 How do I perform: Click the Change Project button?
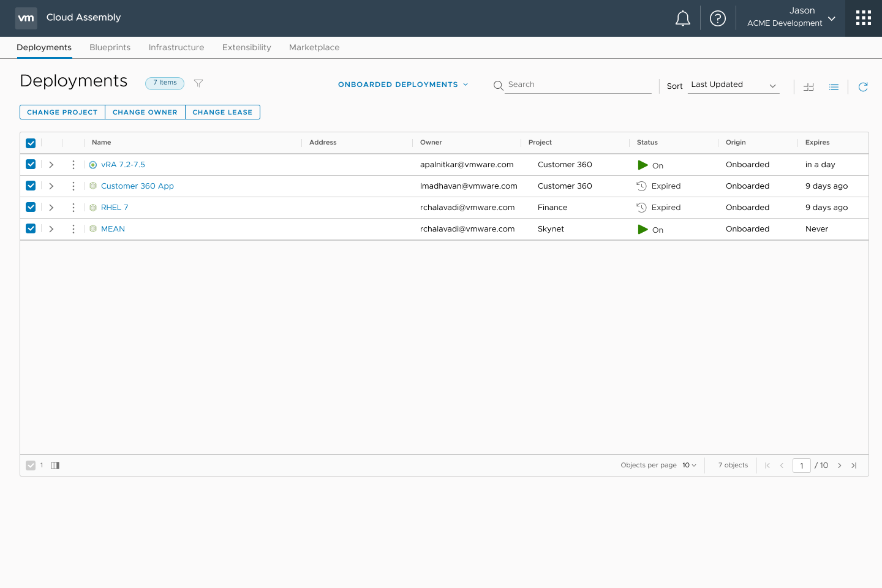click(62, 112)
